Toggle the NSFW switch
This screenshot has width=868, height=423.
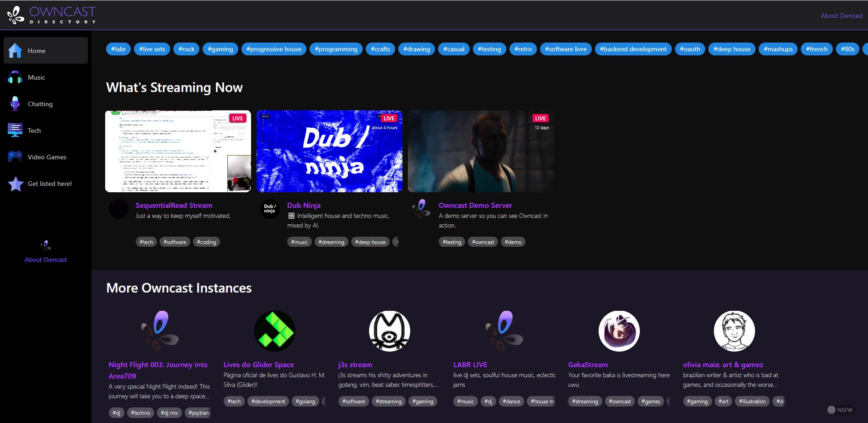coord(831,410)
